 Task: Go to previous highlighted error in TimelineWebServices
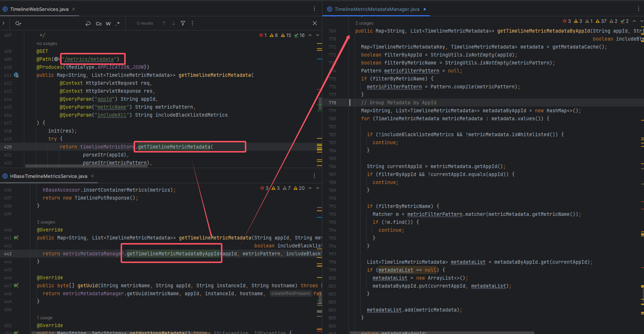pos(310,35)
